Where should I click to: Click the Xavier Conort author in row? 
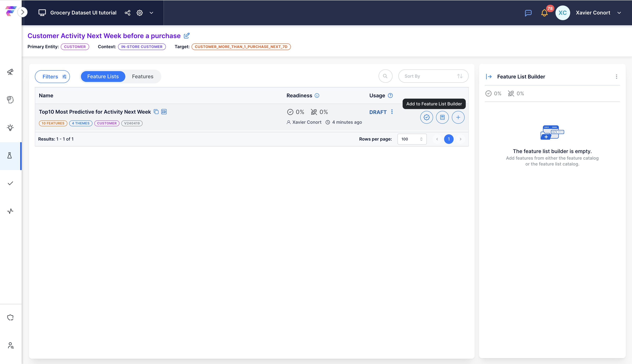304,122
